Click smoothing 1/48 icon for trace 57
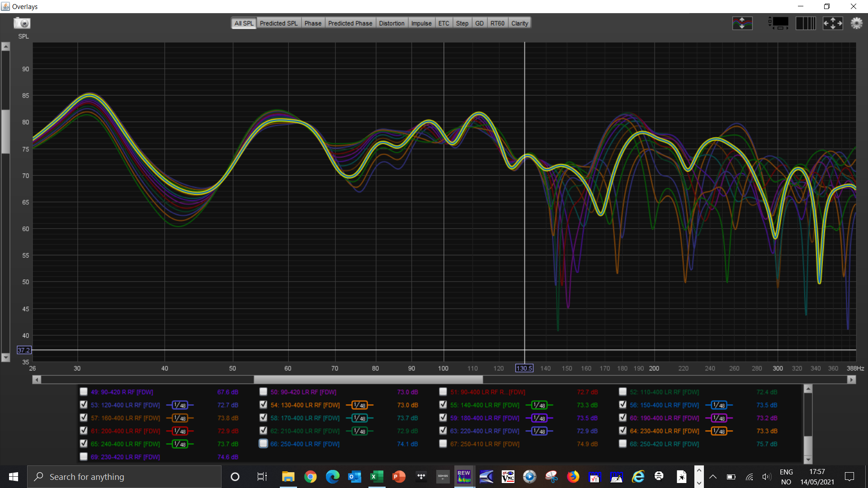Screen dimensions: 868x488 pos(180,418)
